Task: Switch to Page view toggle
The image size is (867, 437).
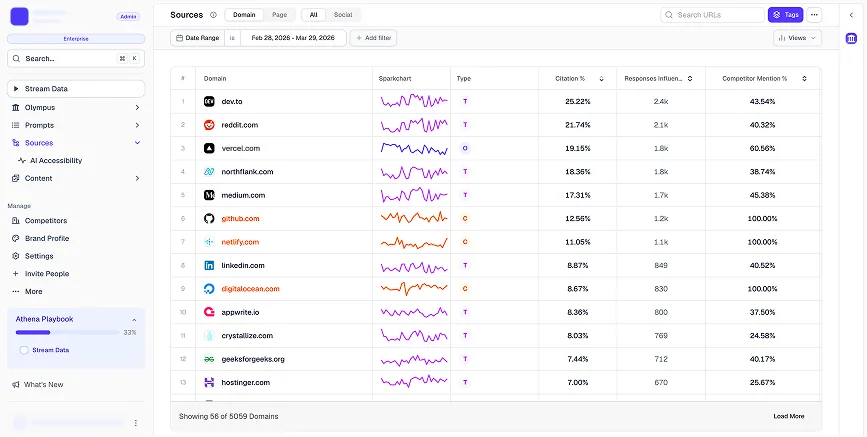Action: (x=279, y=15)
